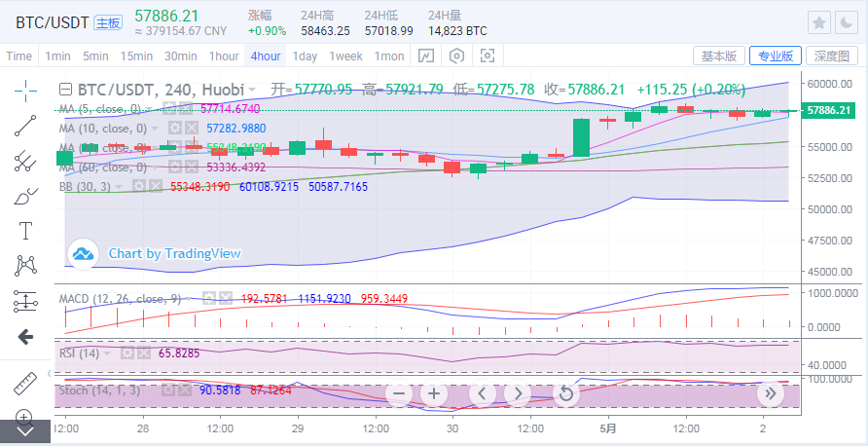The width and height of the screenshot is (868, 446).
Task: Expand Stoch (14, 1, 3) dropdown arrow
Action: tap(150, 390)
